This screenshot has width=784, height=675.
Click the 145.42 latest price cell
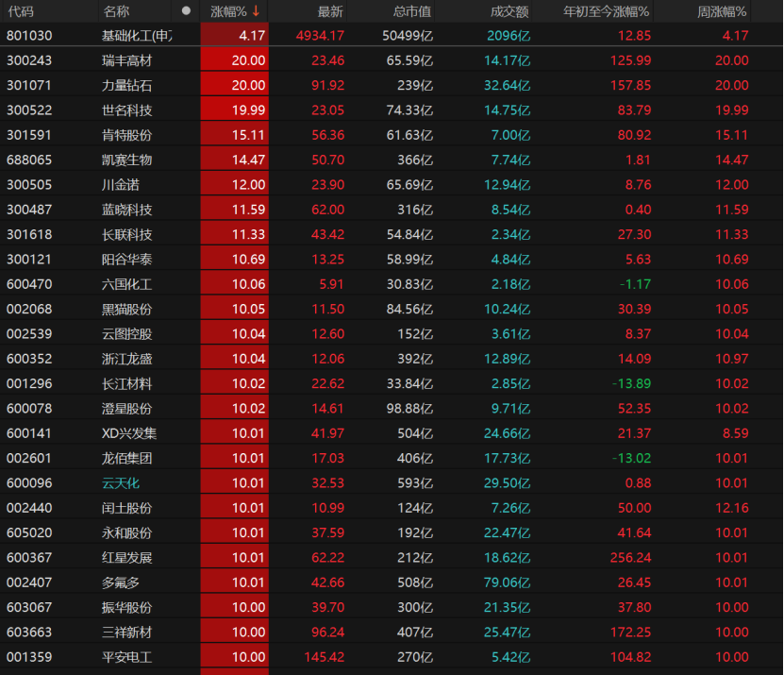(324, 657)
